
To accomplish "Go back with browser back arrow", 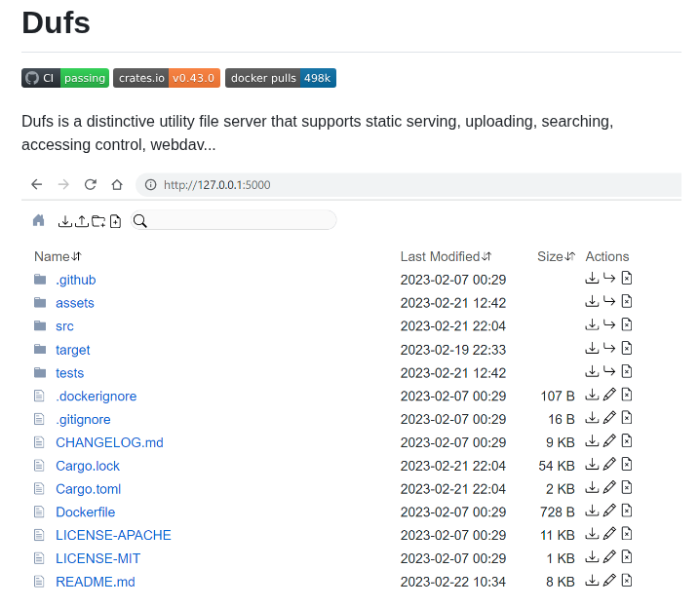I will point(37,185).
